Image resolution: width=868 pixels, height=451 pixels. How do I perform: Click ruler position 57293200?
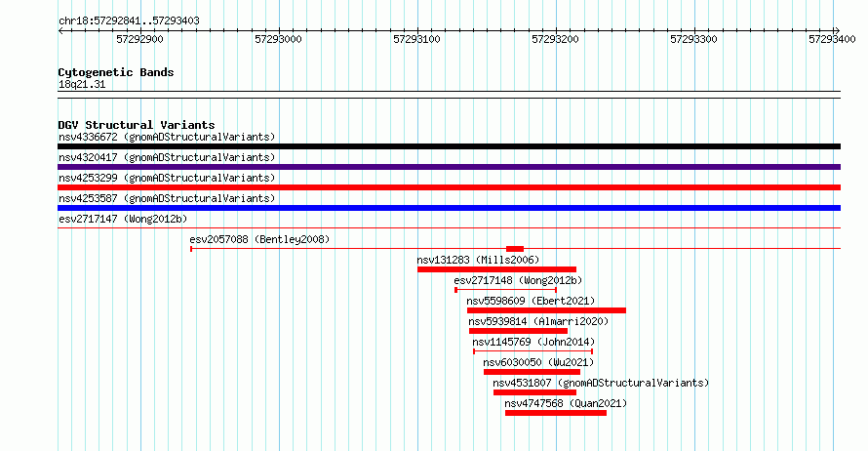point(555,39)
